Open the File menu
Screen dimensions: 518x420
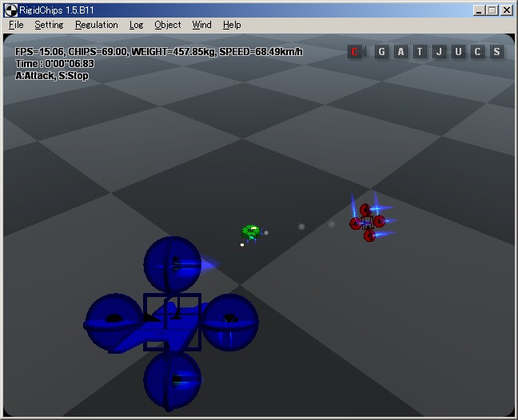[16, 25]
